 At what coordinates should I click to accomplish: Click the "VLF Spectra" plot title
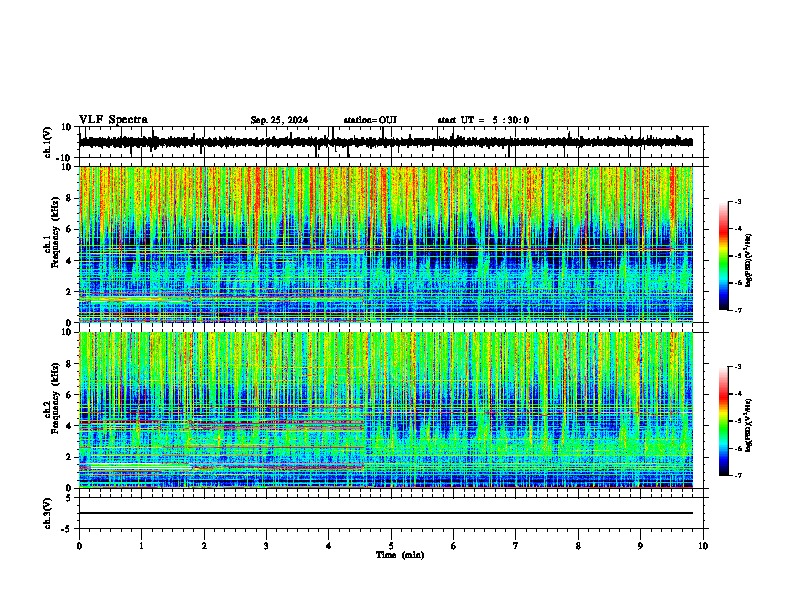click(x=113, y=120)
